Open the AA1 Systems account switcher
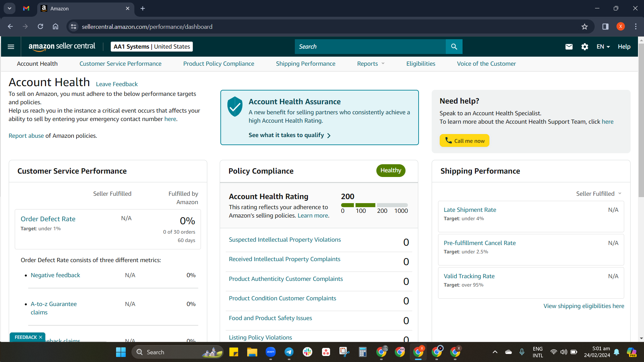This screenshot has width=644, height=362. [152, 47]
